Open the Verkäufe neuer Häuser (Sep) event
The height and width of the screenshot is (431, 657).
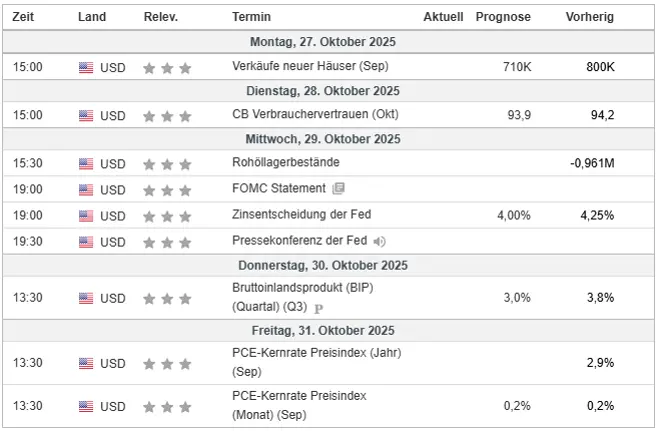point(309,66)
